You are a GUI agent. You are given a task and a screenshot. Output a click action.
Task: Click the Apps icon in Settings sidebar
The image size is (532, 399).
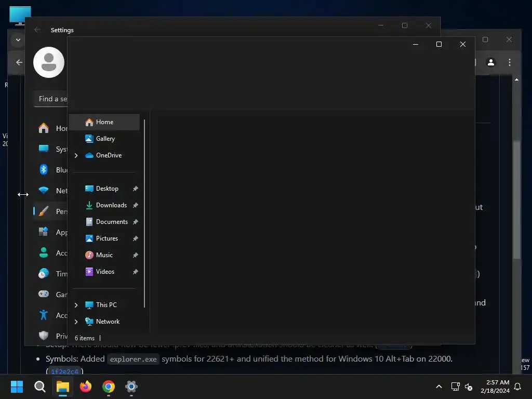tap(44, 232)
